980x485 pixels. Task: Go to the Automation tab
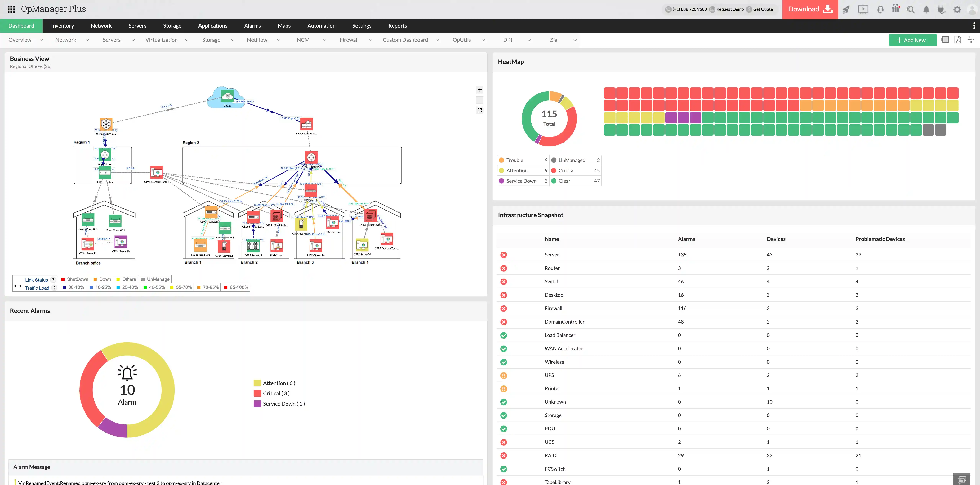point(321,25)
